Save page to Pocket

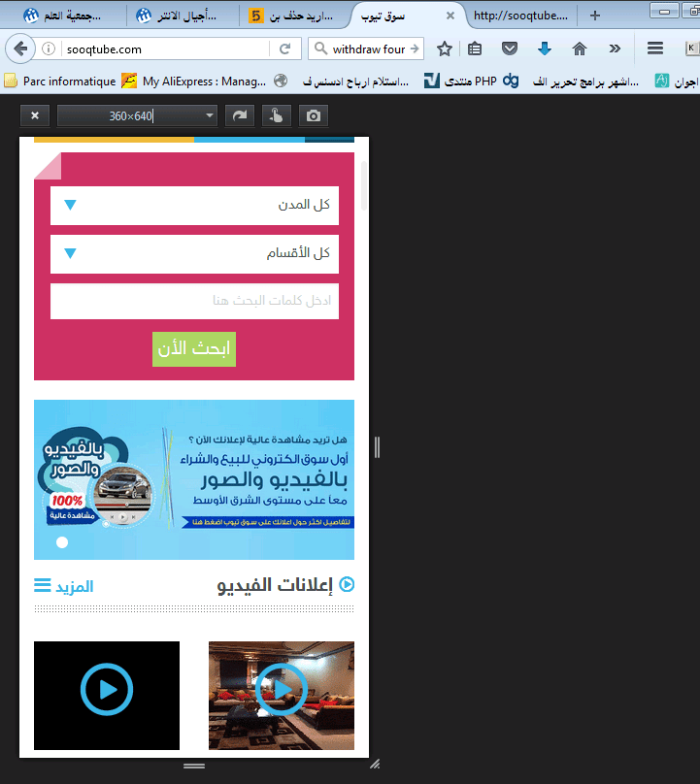click(510, 49)
